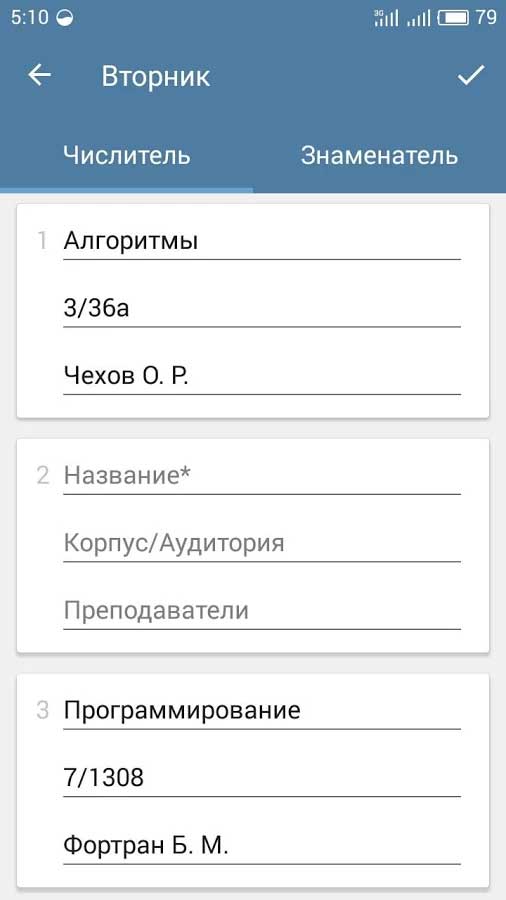Focus the Корпус/Аудитория field in lesson 2
506x900 pixels.
pos(262,544)
